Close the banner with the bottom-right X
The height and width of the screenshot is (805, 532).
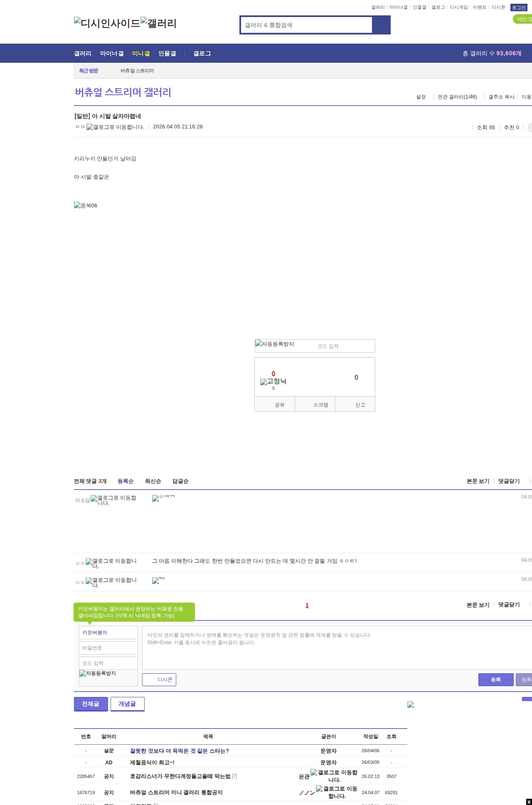[x=529, y=802]
